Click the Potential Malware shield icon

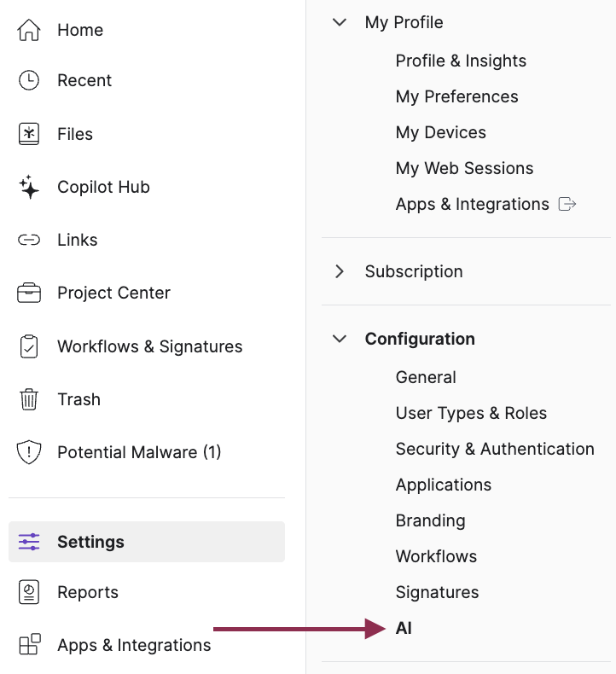coord(29,452)
